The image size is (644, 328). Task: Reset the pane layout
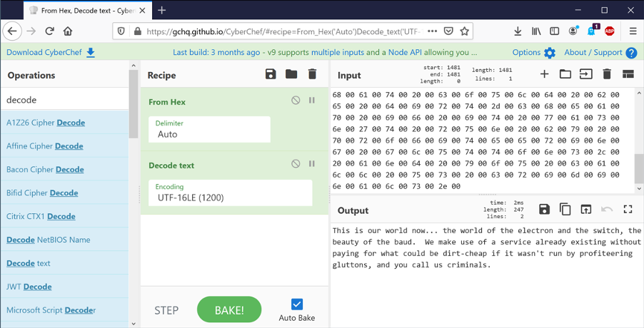(x=628, y=74)
